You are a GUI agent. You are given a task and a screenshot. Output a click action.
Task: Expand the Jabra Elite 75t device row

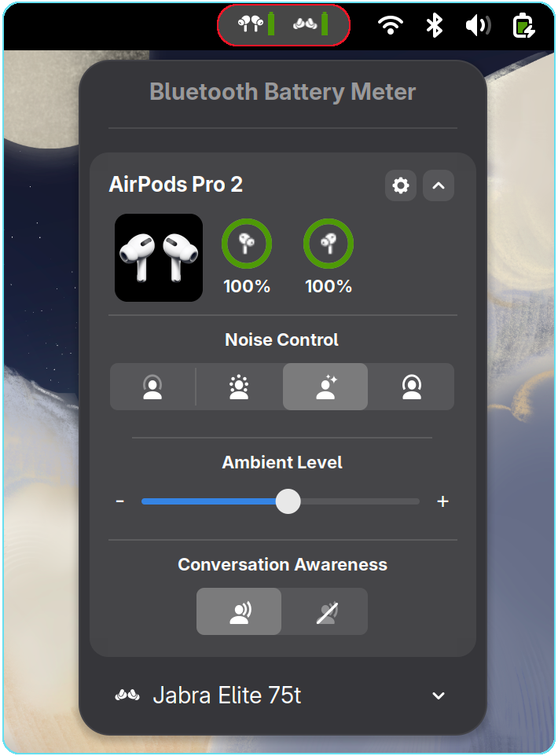coord(439,695)
